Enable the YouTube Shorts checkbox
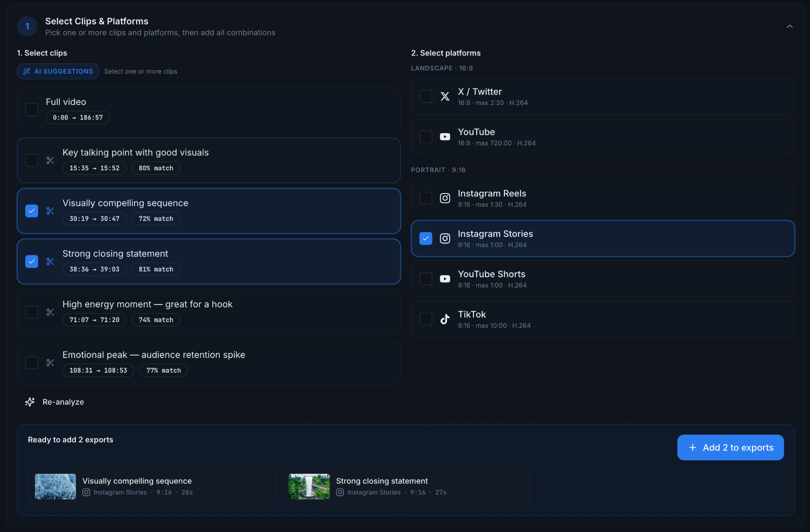 pos(426,279)
